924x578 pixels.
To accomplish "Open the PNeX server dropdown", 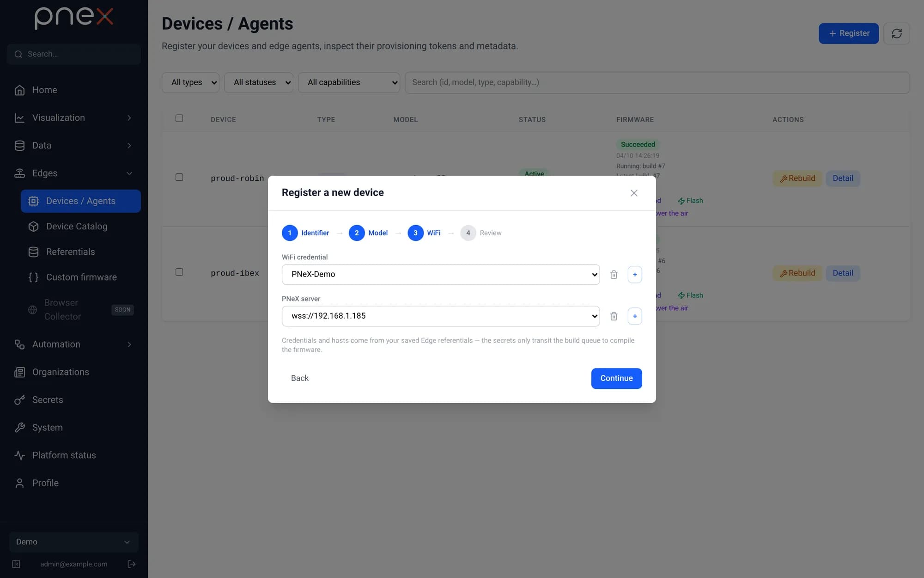I will [441, 316].
